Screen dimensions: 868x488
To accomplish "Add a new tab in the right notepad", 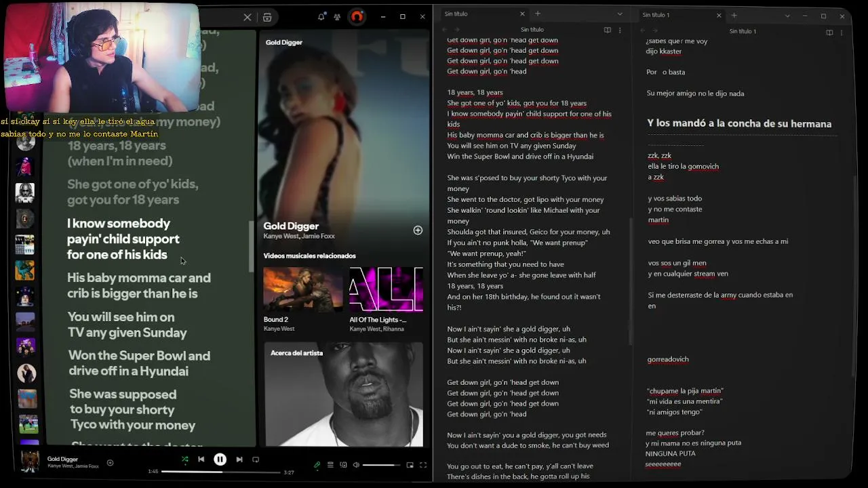I will (734, 15).
